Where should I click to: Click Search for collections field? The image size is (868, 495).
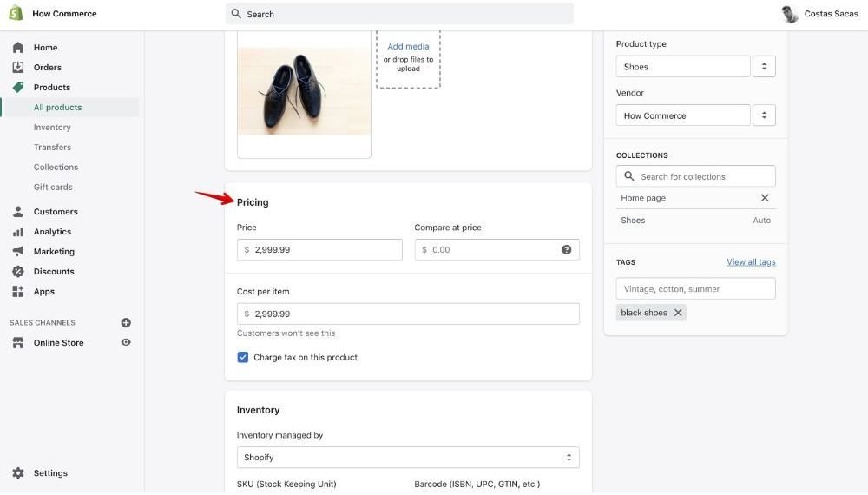696,176
